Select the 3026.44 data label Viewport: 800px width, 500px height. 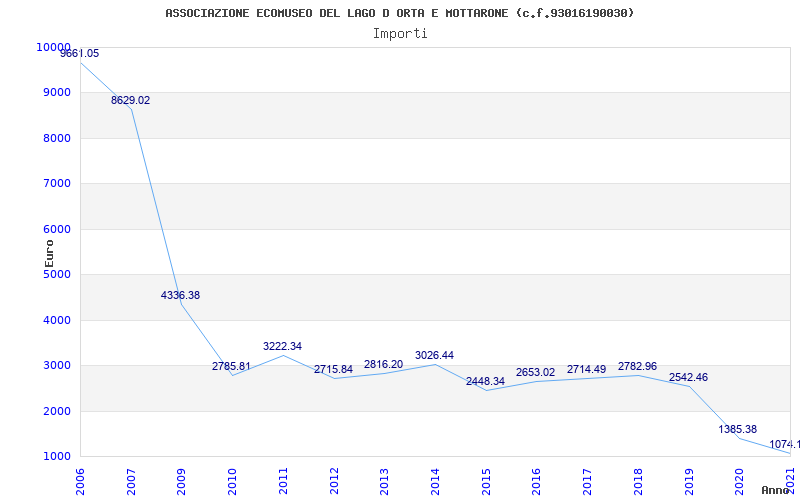pos(434,356)
